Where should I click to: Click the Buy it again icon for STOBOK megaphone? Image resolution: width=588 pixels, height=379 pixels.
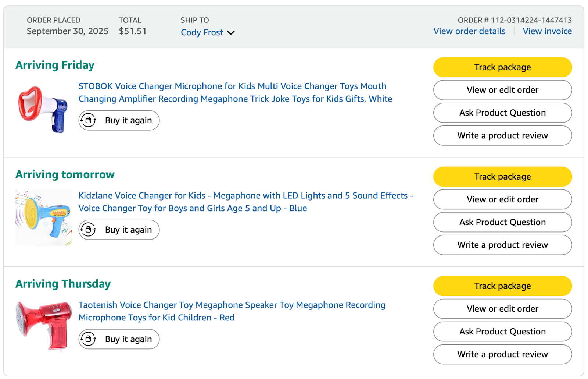pyautogui.click(x=89, y=120)
